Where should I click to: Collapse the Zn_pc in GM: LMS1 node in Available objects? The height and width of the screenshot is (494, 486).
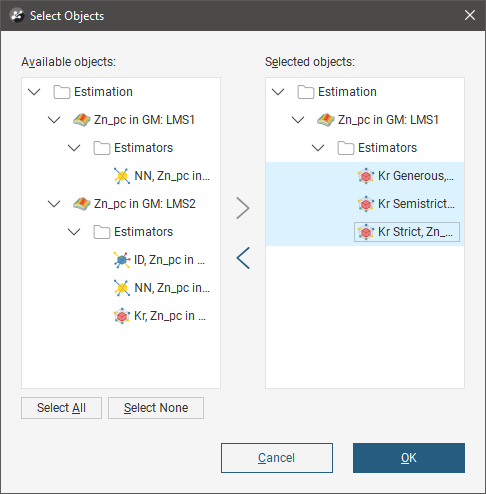coord(54,120)
